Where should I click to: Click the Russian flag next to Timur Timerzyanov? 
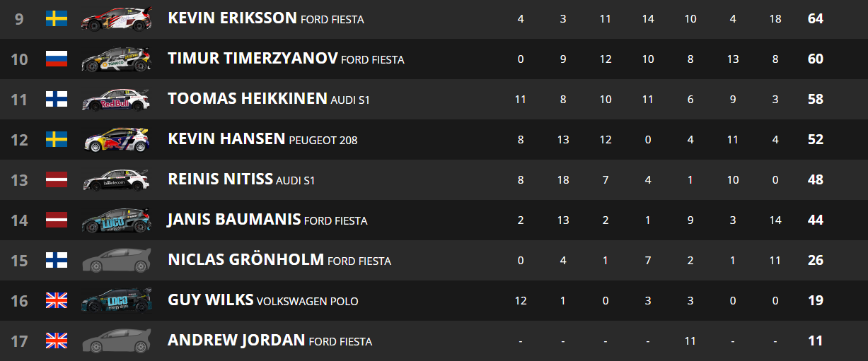[x=57, y=59]
